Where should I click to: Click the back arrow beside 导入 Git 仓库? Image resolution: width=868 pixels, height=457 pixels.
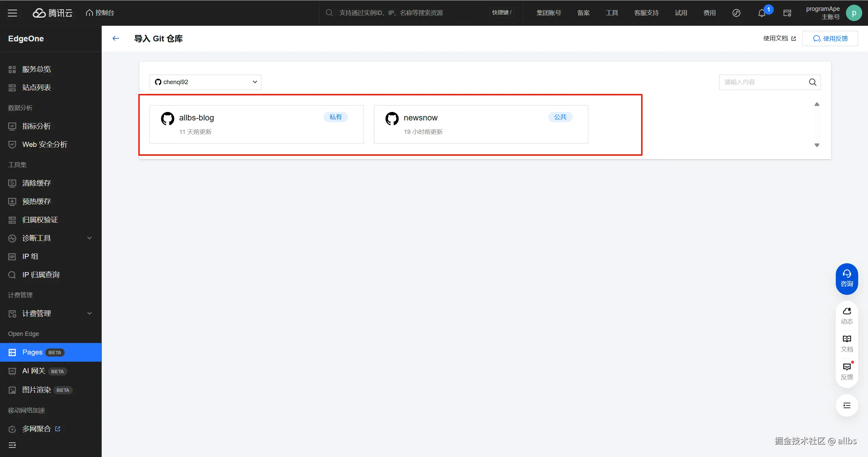116,38
